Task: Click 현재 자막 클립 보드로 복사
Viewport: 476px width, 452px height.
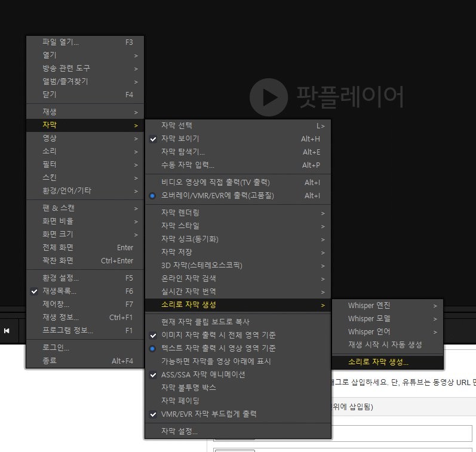Action: pos(238,322)
